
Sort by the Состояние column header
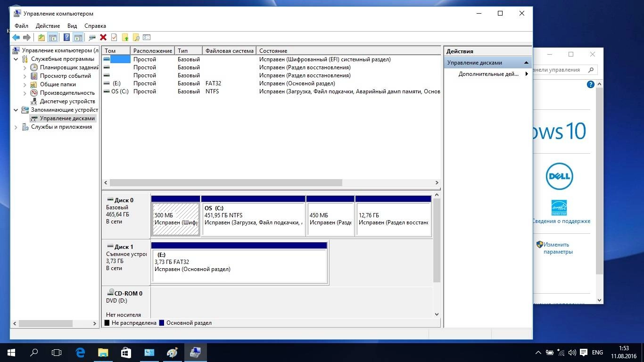coord(348,50)
